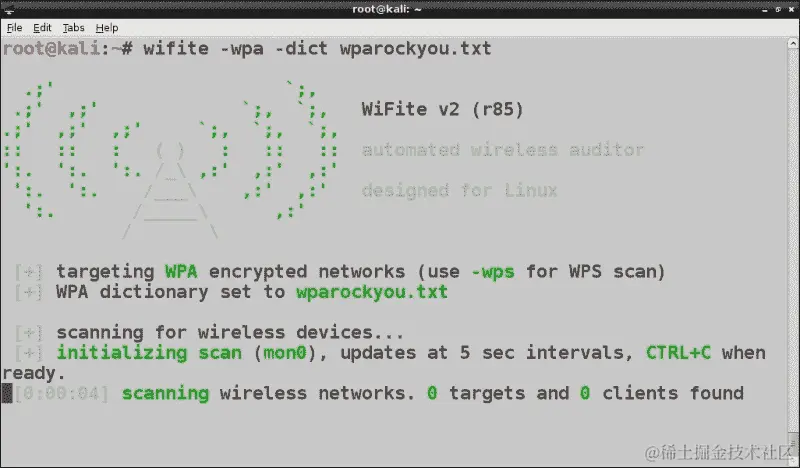Click the empty vertical scrollbar track
Viewport: 800px width, 468px height.
(793, 240)
